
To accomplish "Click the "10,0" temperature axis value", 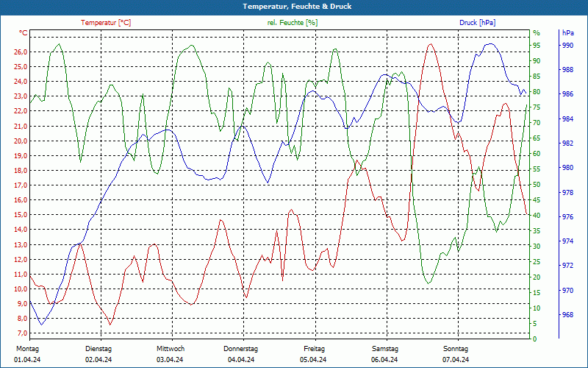I will tap(21, 289).
